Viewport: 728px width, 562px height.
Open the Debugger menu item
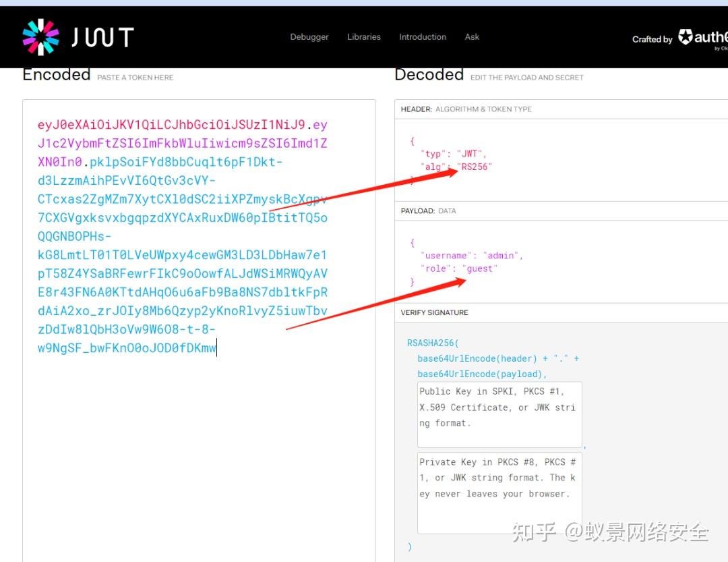pos(309,37)
